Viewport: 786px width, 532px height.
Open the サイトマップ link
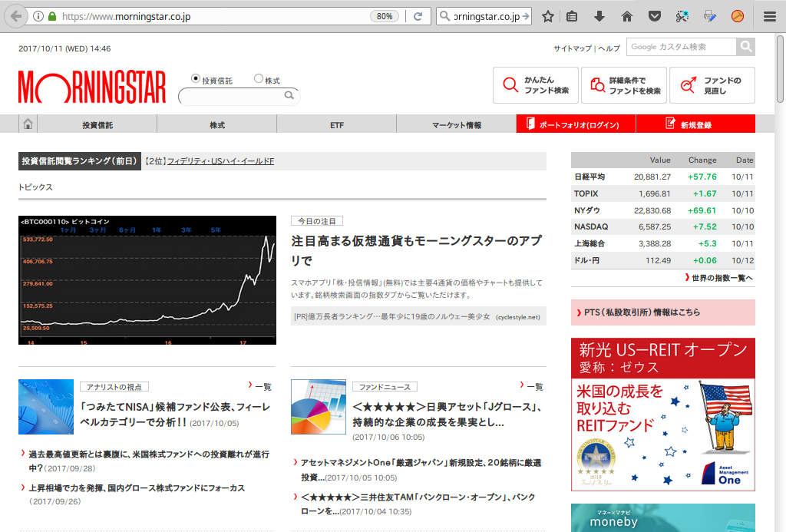tap(573, 48)
